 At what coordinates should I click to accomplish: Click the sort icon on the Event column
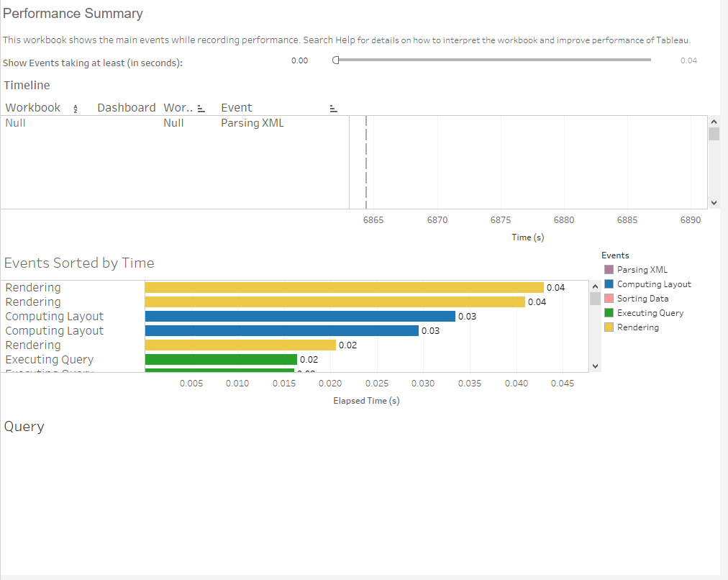(x=332, y=107)
